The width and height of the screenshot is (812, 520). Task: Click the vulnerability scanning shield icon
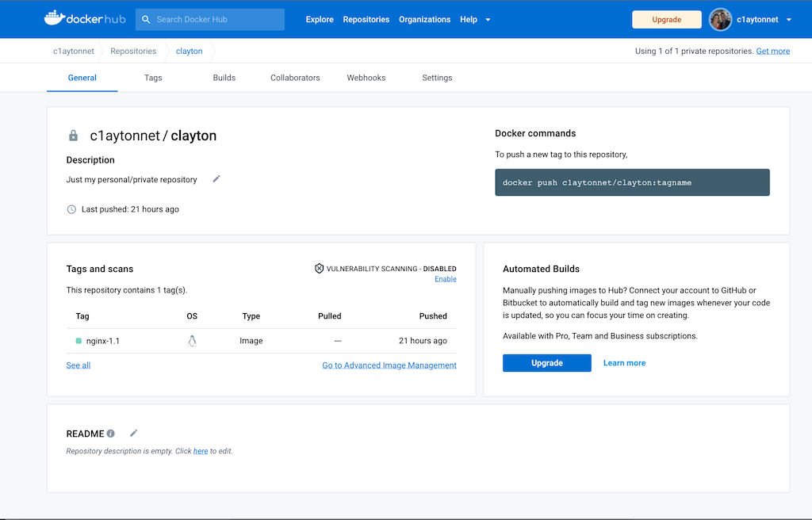tap(320, 269)
